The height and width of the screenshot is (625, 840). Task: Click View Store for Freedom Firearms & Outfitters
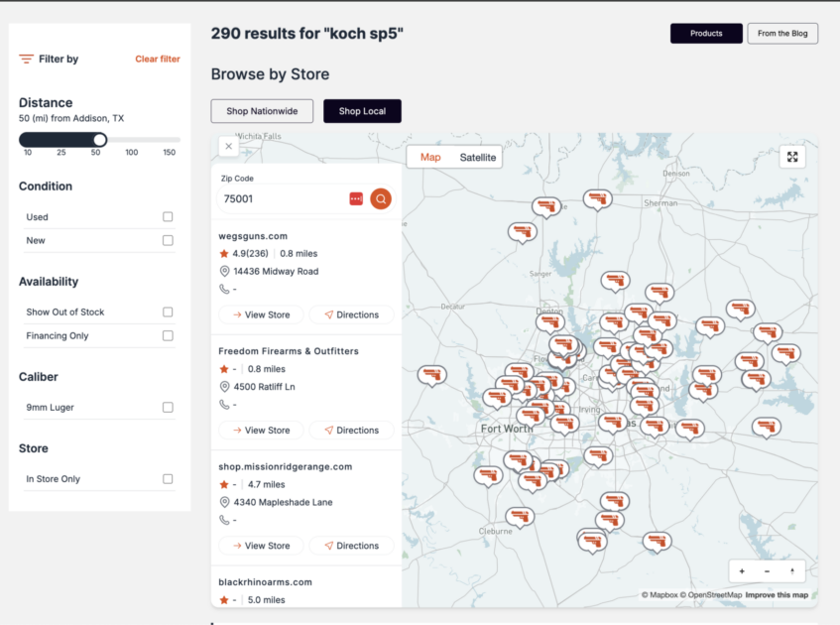[262, 430]
